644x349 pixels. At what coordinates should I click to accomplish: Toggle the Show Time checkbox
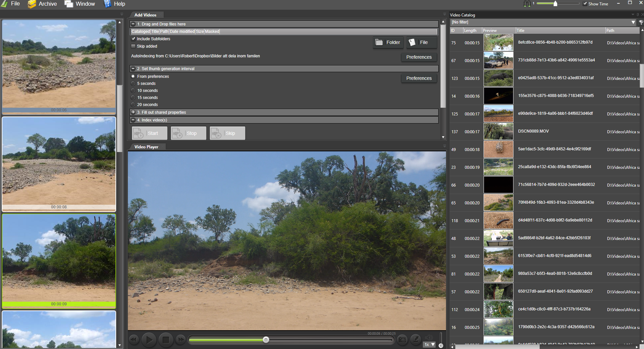coord(585,4)
